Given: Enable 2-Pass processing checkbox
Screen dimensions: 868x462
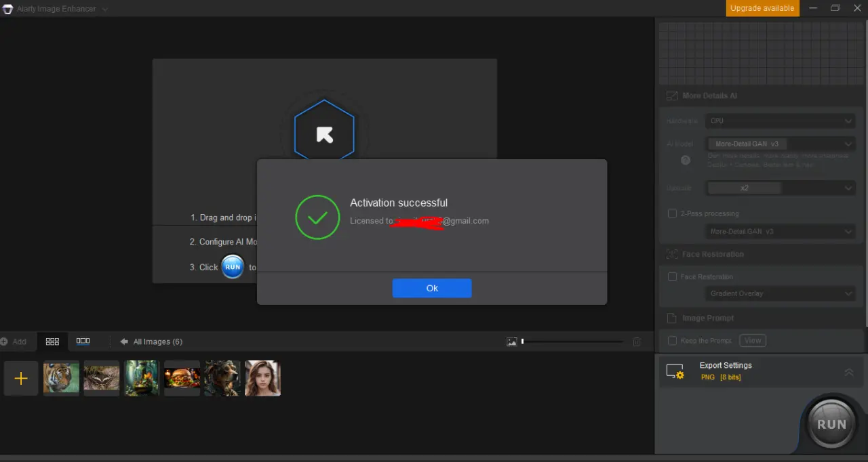Looking at the screenshot, I should tap(673, 213).
